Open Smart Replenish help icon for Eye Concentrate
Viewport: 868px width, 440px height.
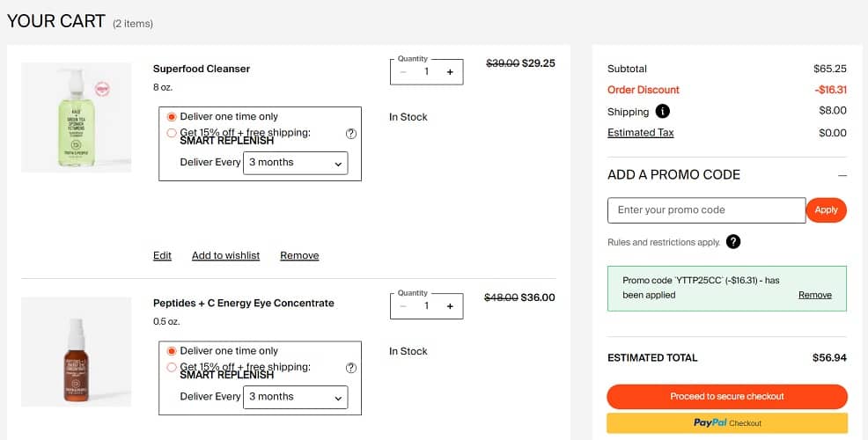pos(351,368)
